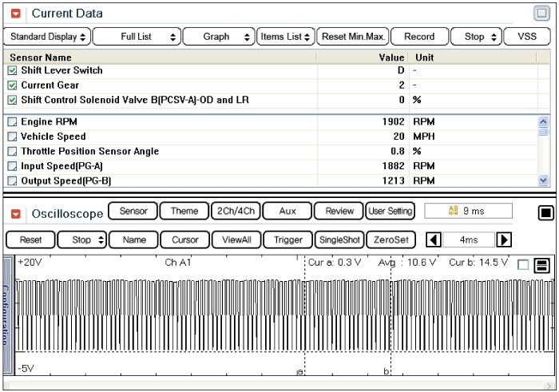Open the Items List dropdown
The image size is (559, 392).
(x=286, y=37)
